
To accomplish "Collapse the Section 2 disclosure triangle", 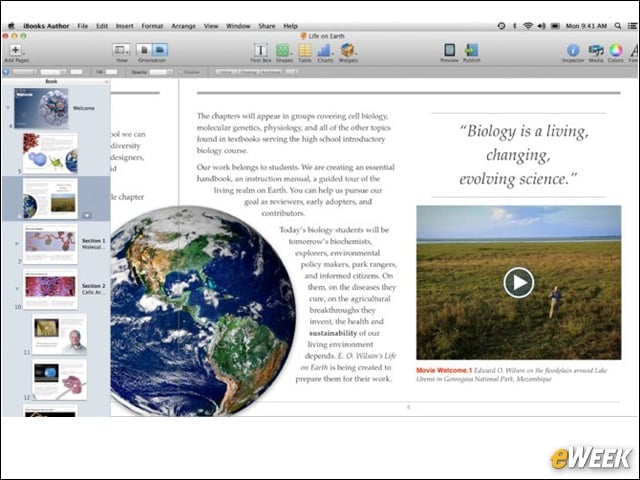I will point(17,289).
